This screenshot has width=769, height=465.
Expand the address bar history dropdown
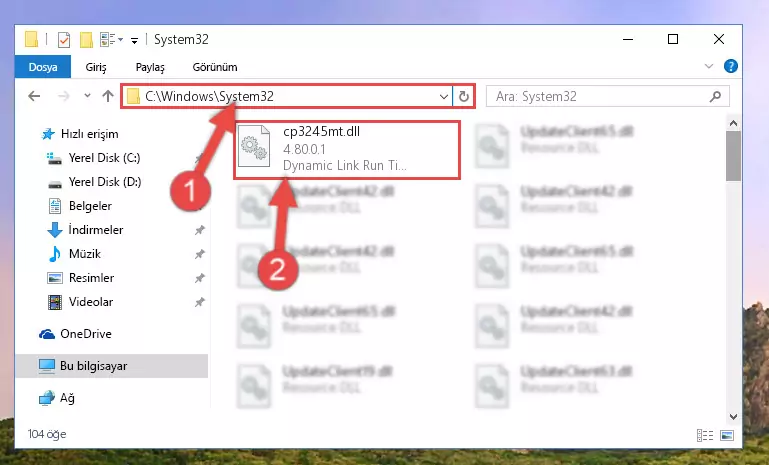pos(444,97)
